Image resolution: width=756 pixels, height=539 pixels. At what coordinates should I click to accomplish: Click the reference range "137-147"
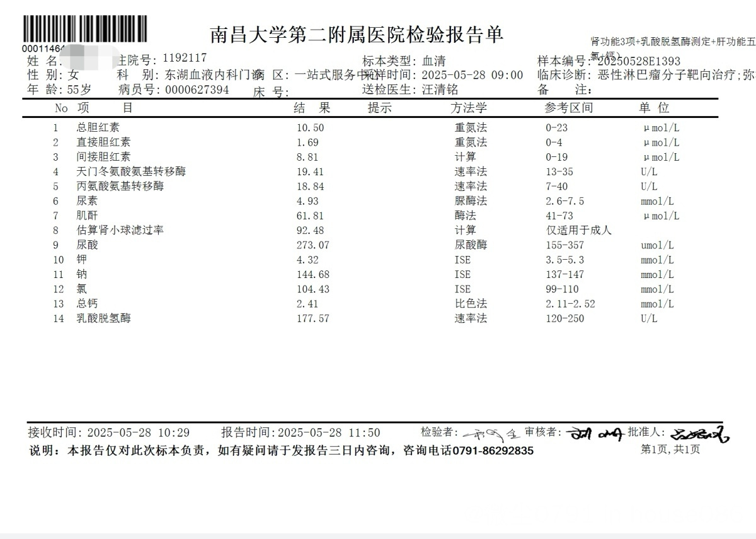[565, 274]
